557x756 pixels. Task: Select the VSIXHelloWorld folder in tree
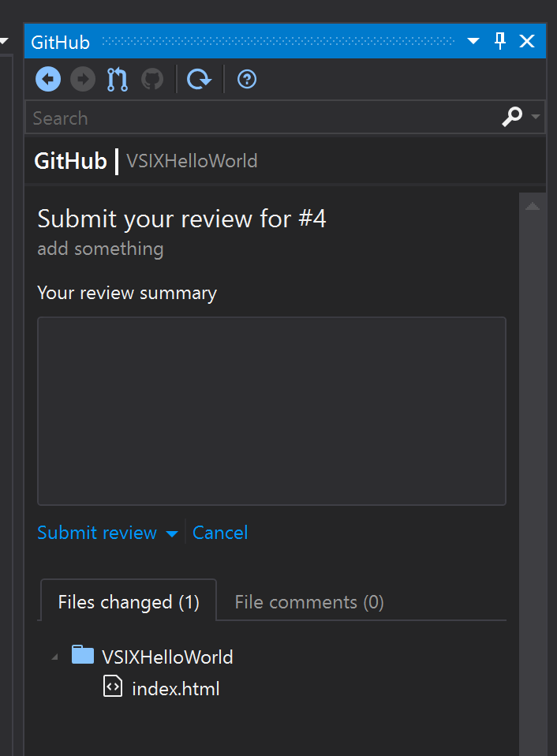point(167,657)
